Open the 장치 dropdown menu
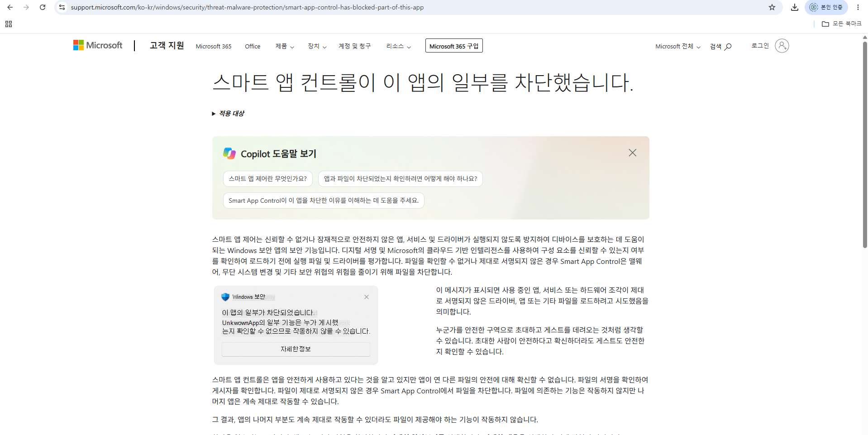The width and height of the screenshot is (868, 435). point(317,46)
